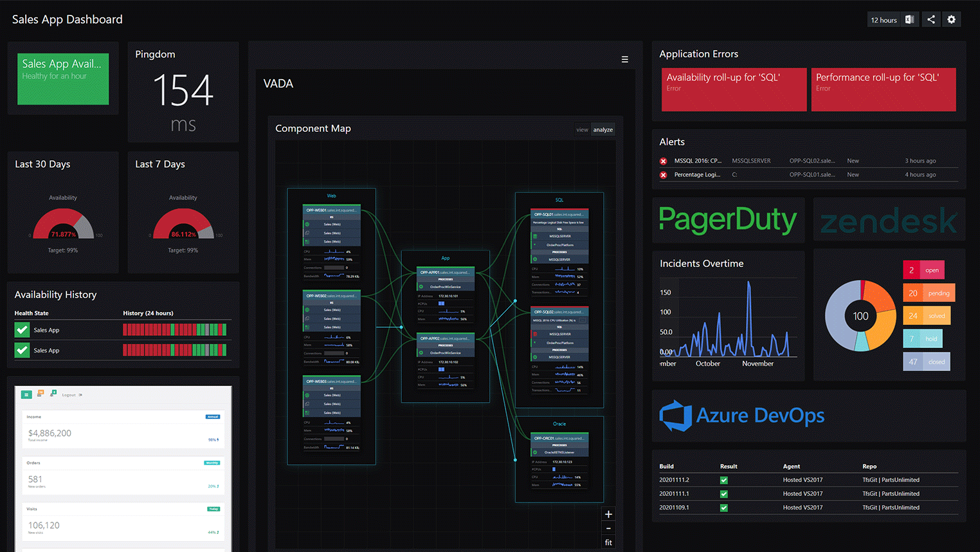Viewport: 980px width, 552px height.
Task: Click the green result checkmark for build 20201111.2
Action: tap(723, 480)
